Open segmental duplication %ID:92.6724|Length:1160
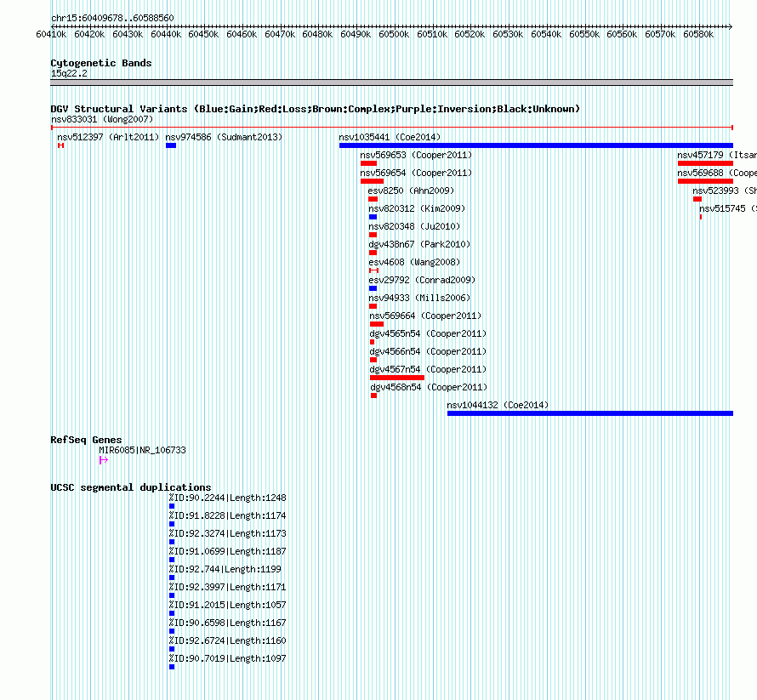 [227, 640]
